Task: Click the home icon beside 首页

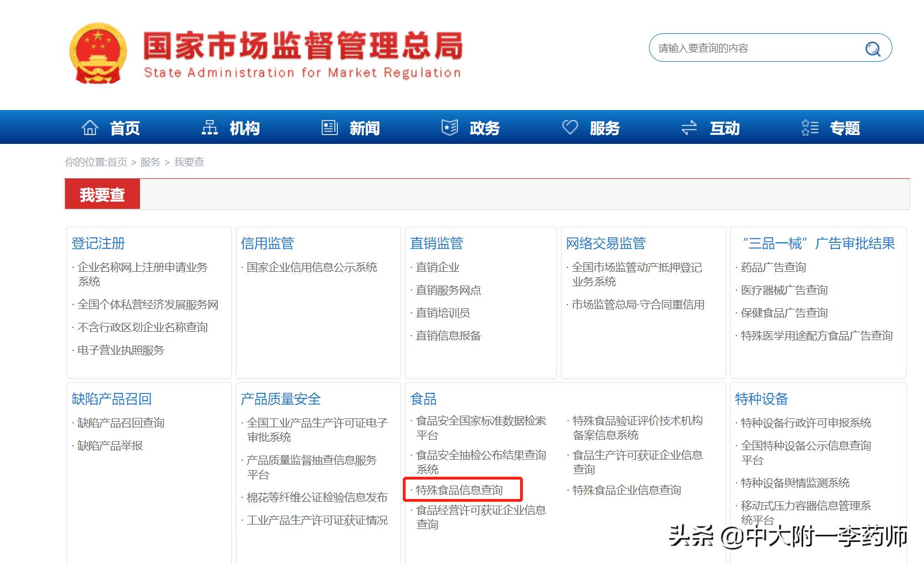Action: [91, 127]
